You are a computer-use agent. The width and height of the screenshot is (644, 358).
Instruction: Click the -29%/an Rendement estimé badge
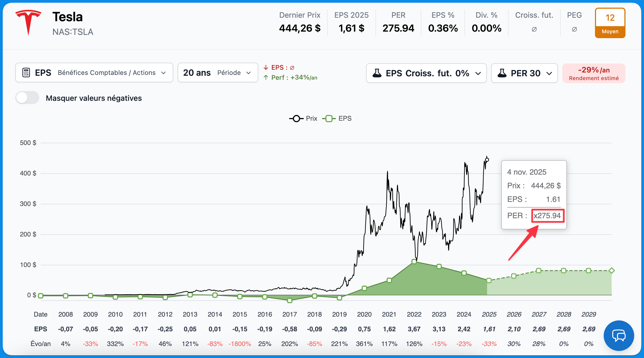click(594, 73)
